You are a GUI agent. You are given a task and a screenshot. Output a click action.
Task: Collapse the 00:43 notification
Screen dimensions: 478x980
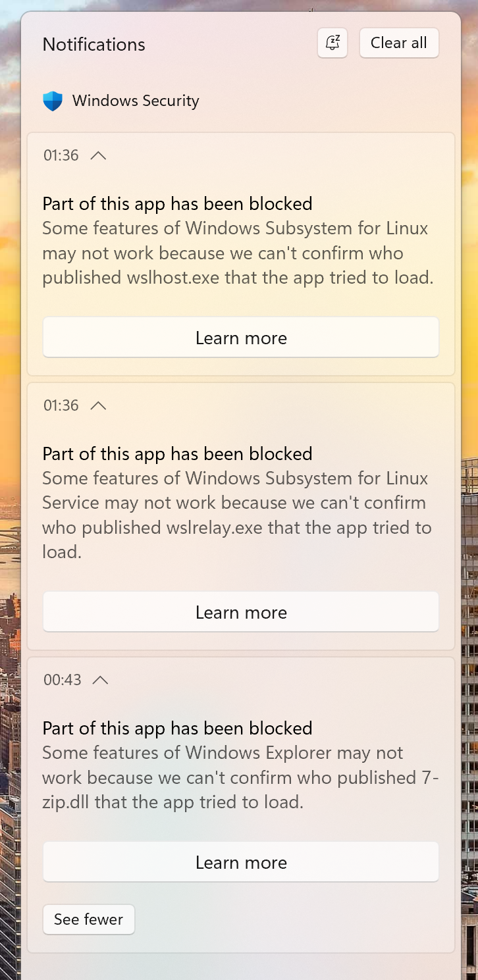(x=100, y=680)
